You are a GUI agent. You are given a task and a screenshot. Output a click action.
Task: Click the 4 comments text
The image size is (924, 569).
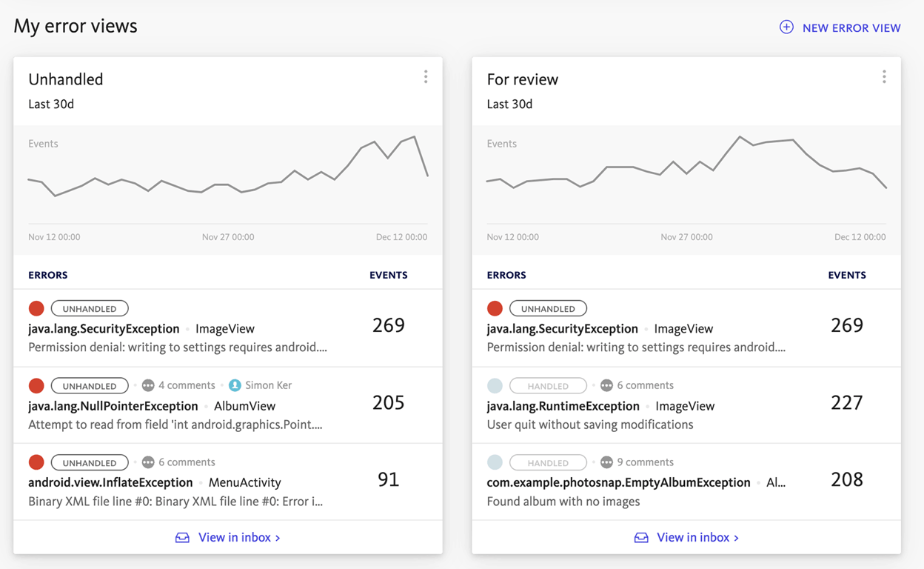tap(187, 385)
